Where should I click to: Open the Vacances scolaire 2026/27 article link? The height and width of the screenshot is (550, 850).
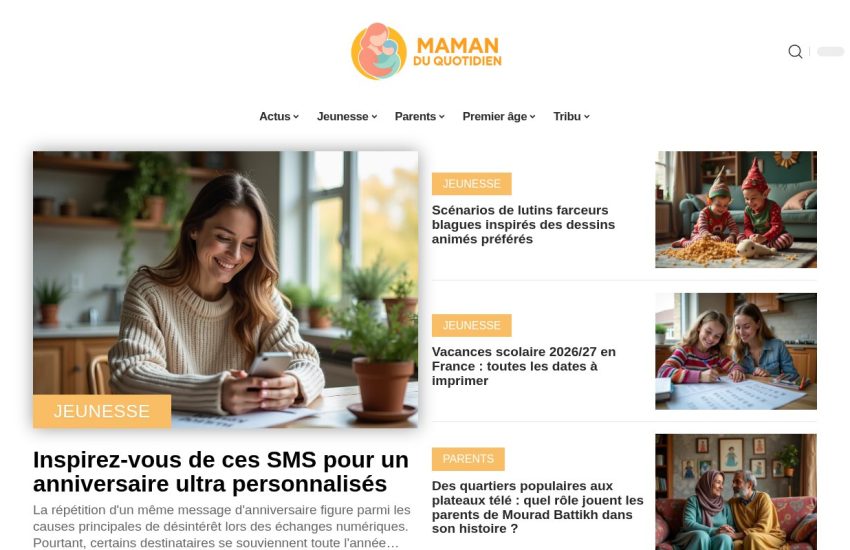pyautogui.click(x=524, y=366)
